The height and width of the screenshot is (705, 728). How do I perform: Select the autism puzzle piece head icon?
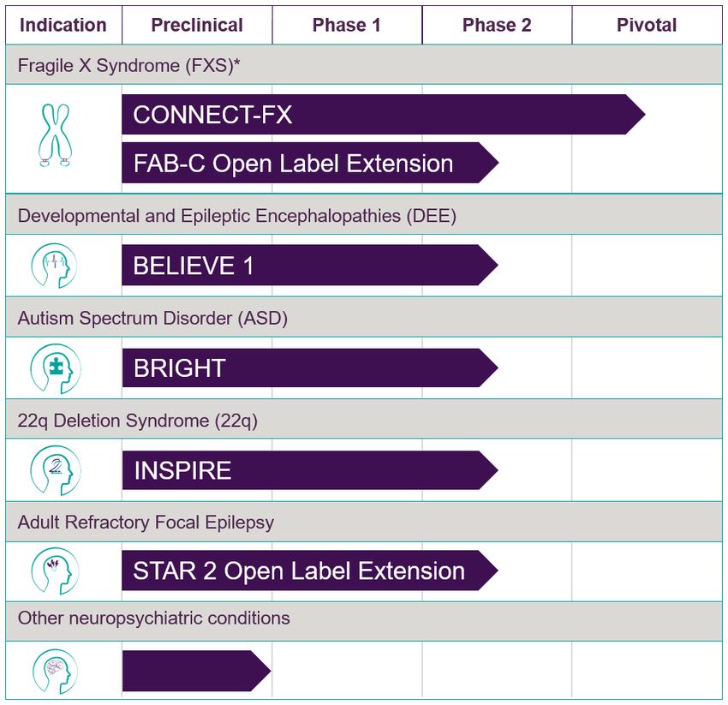(56, 368)
